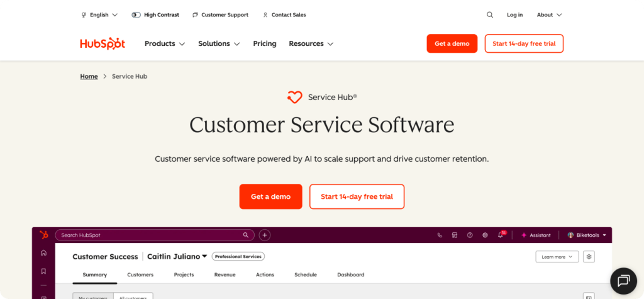
Task: Click Get a demo in header
Action: tap(452, 43)
